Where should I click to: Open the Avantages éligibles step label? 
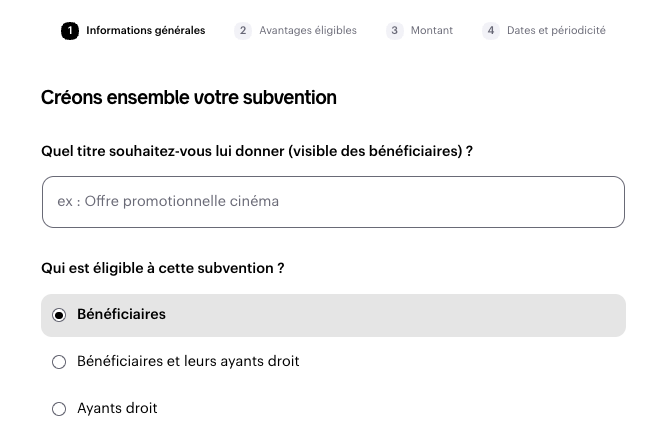308,31
